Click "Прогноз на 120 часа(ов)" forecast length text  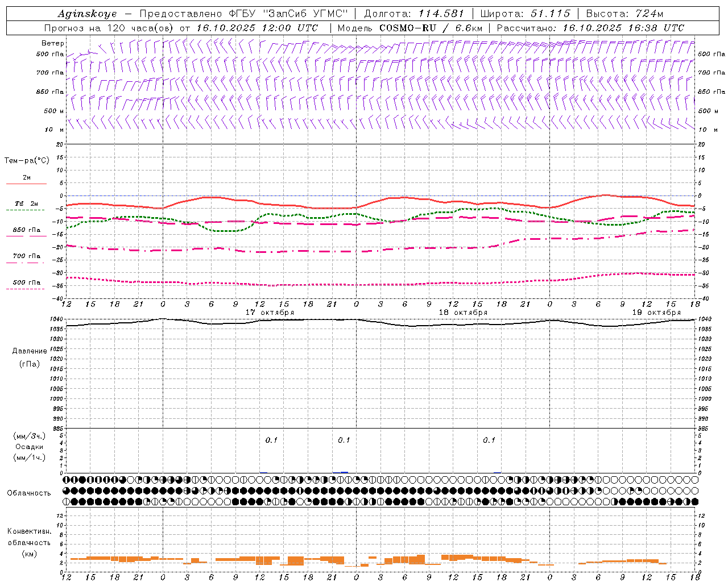click(x=110, y=28)
